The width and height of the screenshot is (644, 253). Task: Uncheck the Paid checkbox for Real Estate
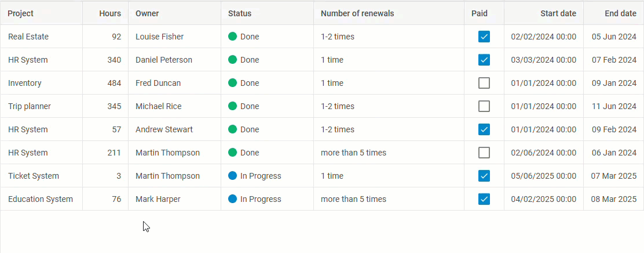click(484, 37)
